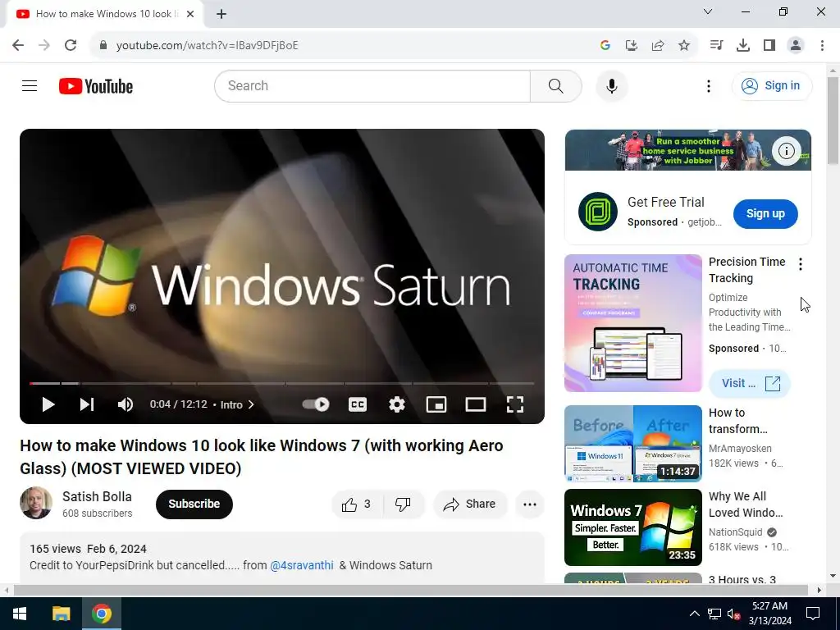Play the video
The width and height of the screenshot is (840, 630).
point(48,404)
